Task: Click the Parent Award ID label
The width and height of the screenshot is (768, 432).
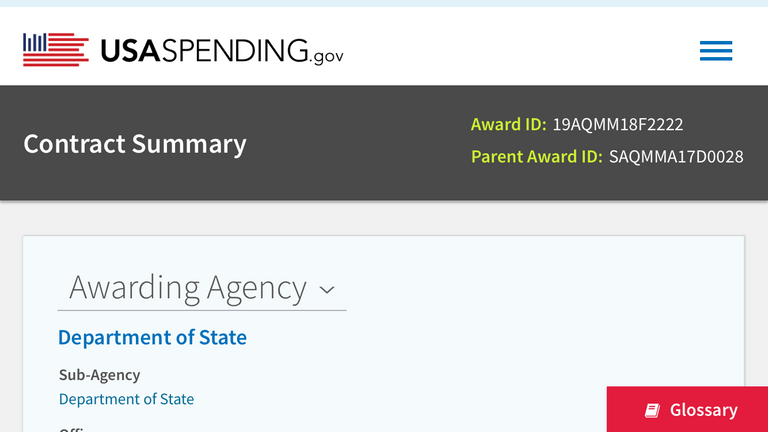Action: [x=536, y=157]
